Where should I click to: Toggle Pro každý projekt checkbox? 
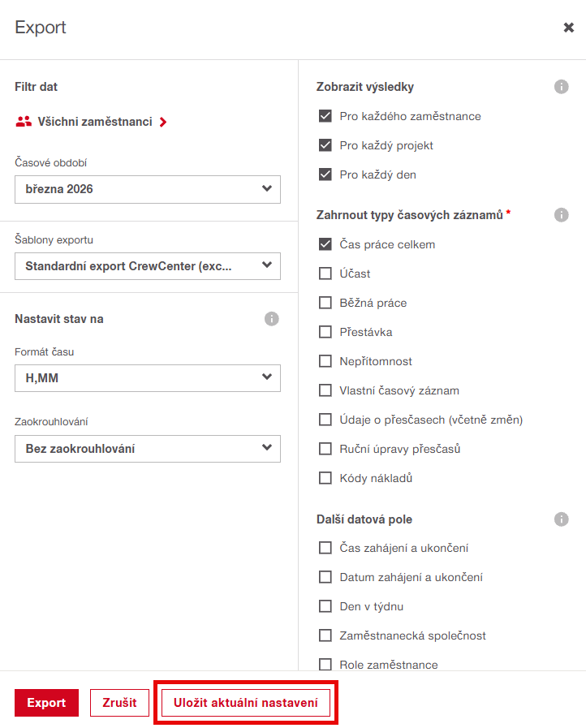[x=325, y=145]
